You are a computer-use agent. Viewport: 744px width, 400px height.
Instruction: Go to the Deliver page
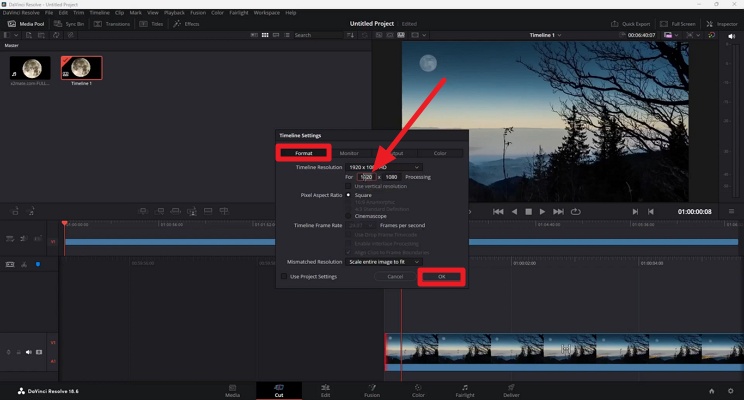(511, 391)
